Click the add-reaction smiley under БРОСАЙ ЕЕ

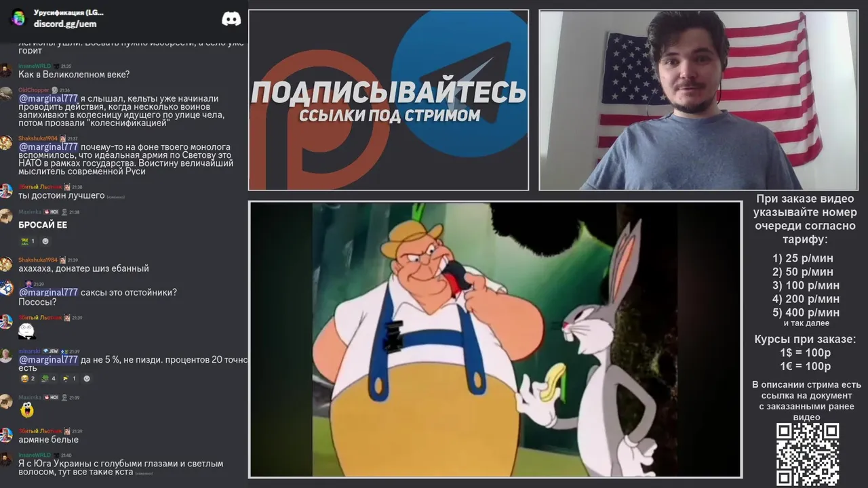tap(45, 241)
